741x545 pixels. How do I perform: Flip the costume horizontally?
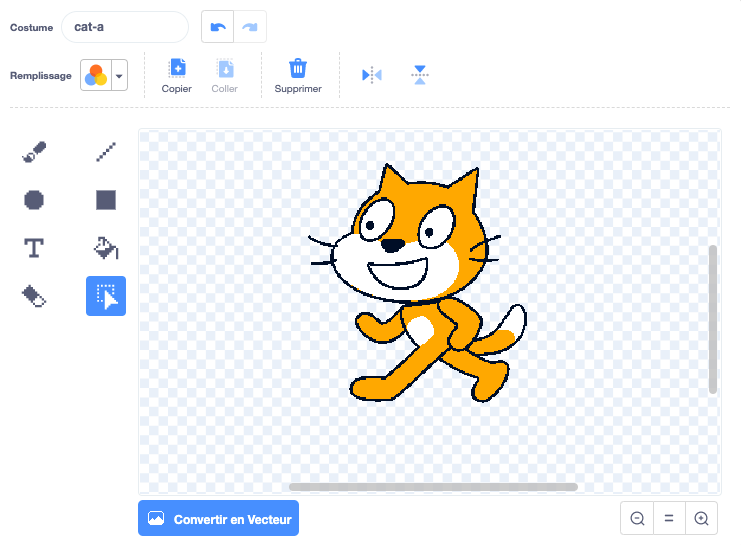pyautogui.click(x=372, y=75)
